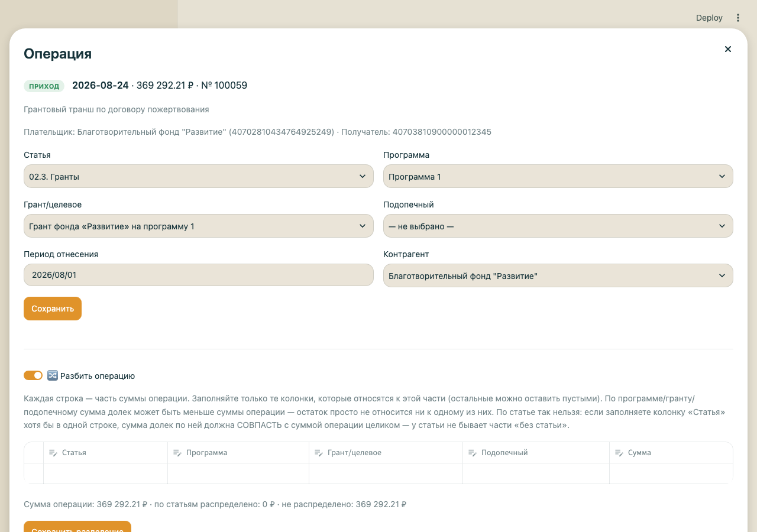Open the Статья dropdown showing 02.3. Гранты
The image size is (757, 532).
[x=199, y=176]
